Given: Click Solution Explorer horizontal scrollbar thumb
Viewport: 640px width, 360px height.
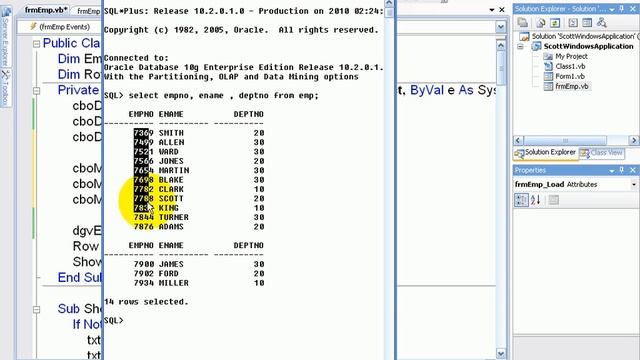Looking at the screenshot, I should point(565,140).
